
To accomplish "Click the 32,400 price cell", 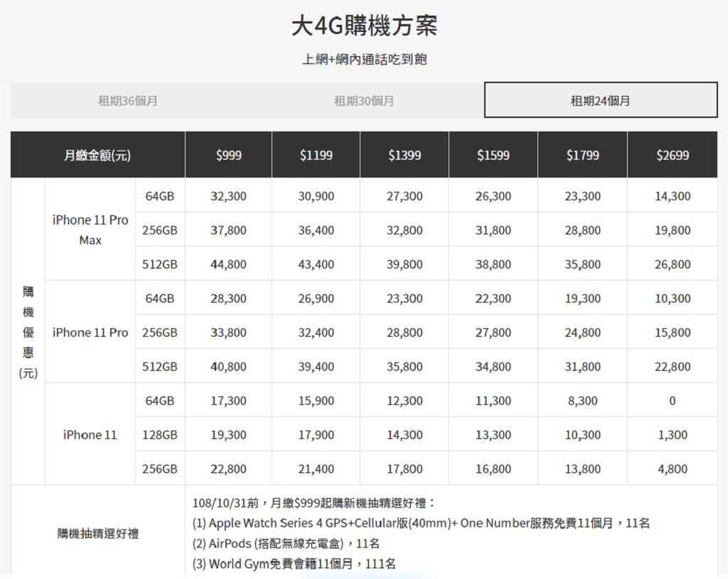I will 316,332.
